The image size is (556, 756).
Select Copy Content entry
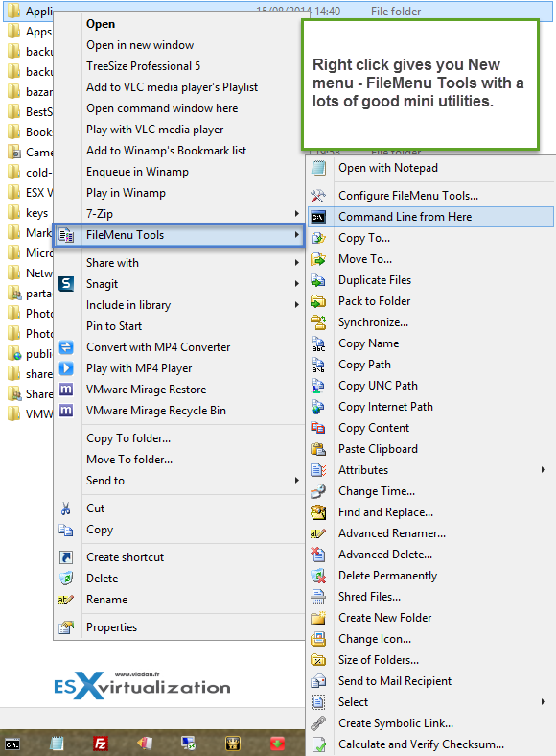[374, 428]
